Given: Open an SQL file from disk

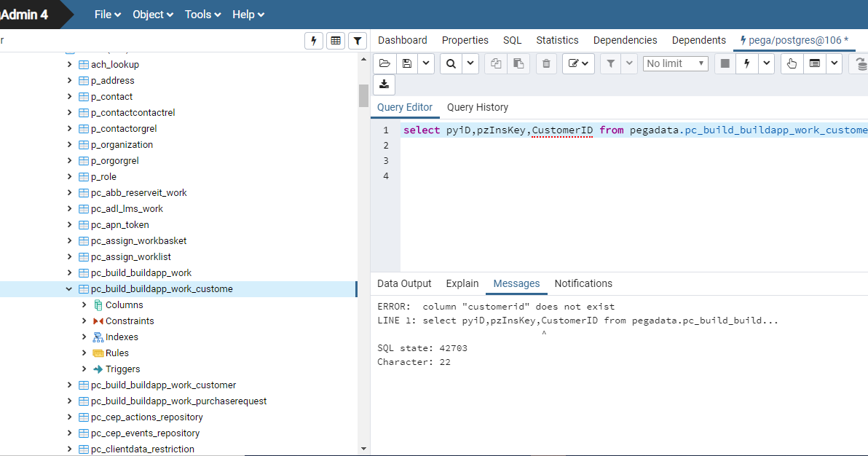Looking at the screenshot, I should pyautogui.click(x=384, y=63).
